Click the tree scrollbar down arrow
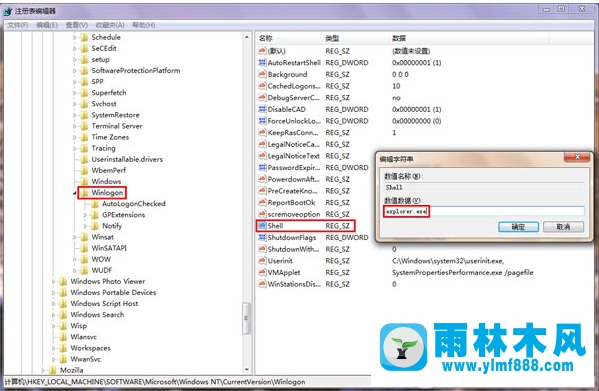Viewport: 599px width, 391px height. pyautogui.click(x=247, y=370)
